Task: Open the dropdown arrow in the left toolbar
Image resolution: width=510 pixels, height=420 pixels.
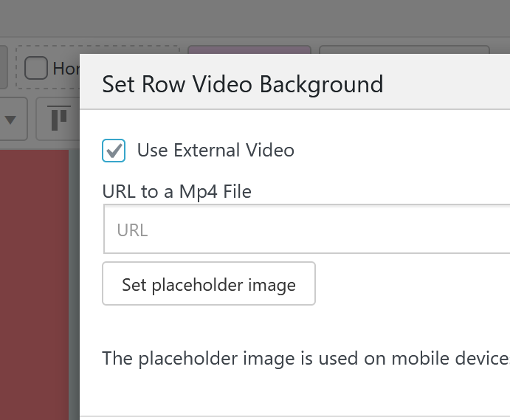Action: (11, 119)
